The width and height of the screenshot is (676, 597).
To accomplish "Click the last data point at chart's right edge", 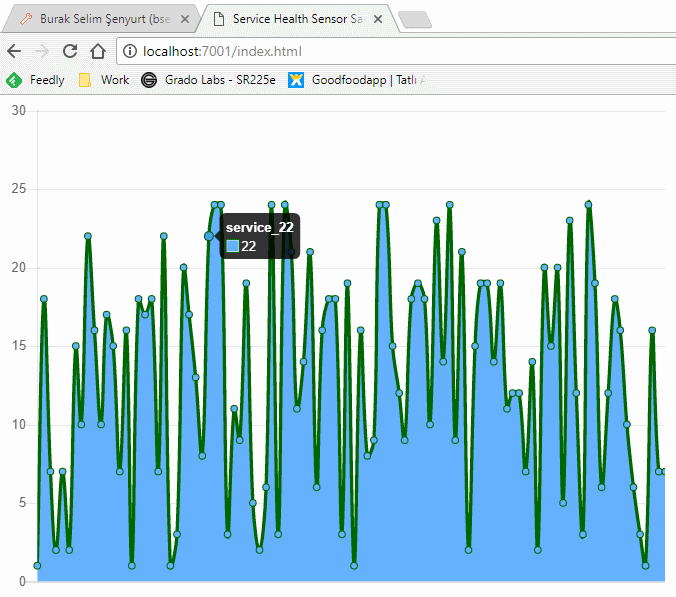I will pyautogui.click(x=665, y=471).
